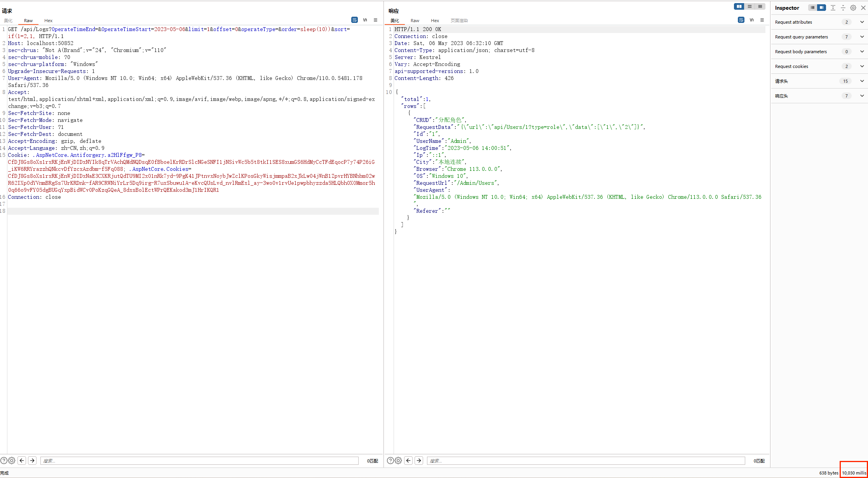Focus the response search field
The height and width of the screenshot is (478, 868).
tap(586, 461)
